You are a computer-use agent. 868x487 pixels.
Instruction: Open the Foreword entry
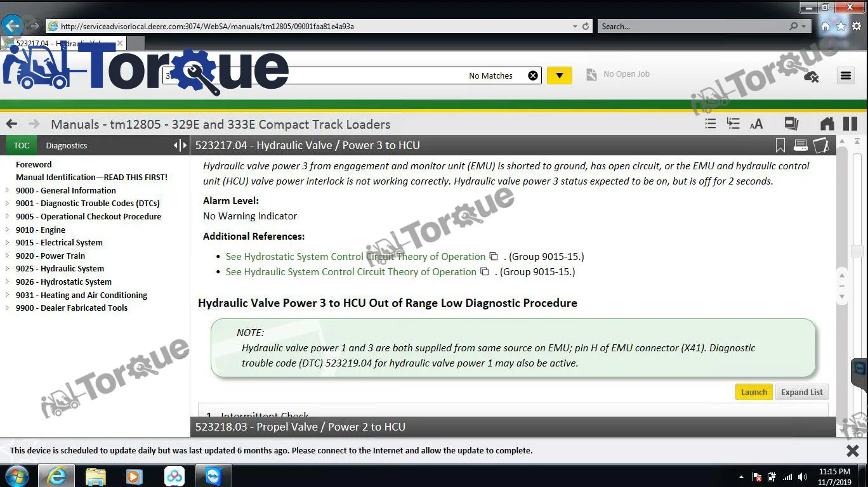(34, 164)
